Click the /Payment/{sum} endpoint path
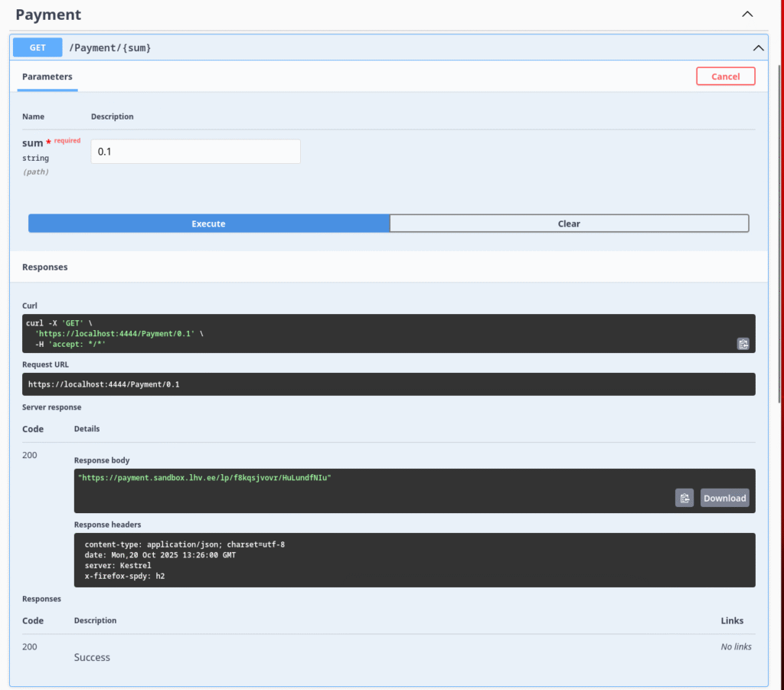Viewport: 784px width, 690px height. [110, 48]
